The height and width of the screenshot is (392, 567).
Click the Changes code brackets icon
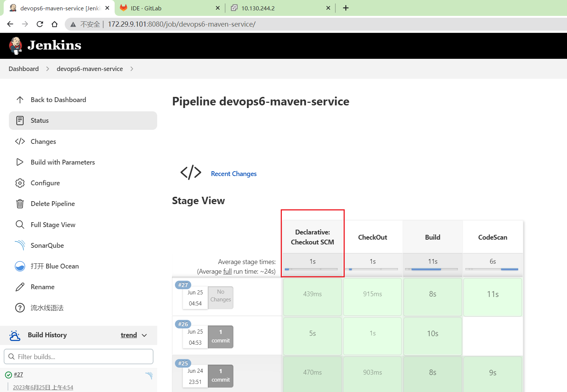tap(20, 141)
